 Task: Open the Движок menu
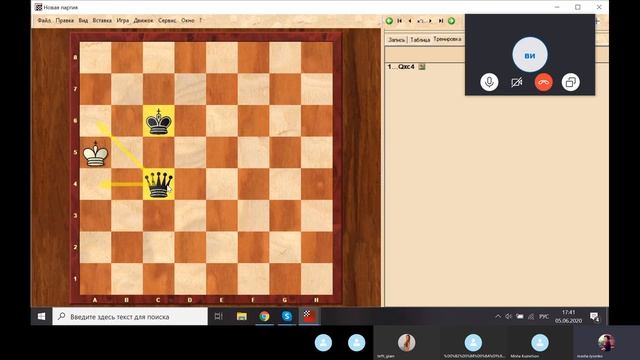pos(143,20)
